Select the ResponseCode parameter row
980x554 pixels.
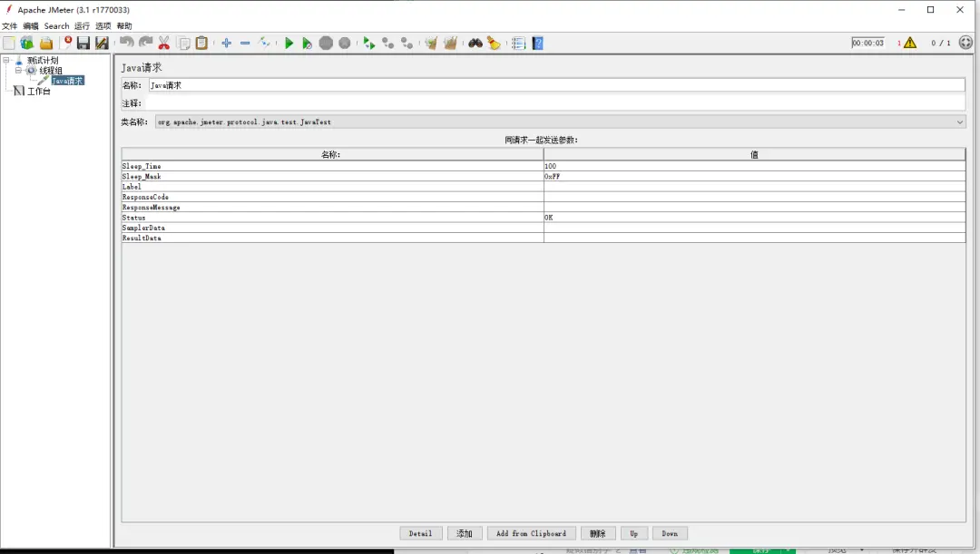tap(544, 198)
